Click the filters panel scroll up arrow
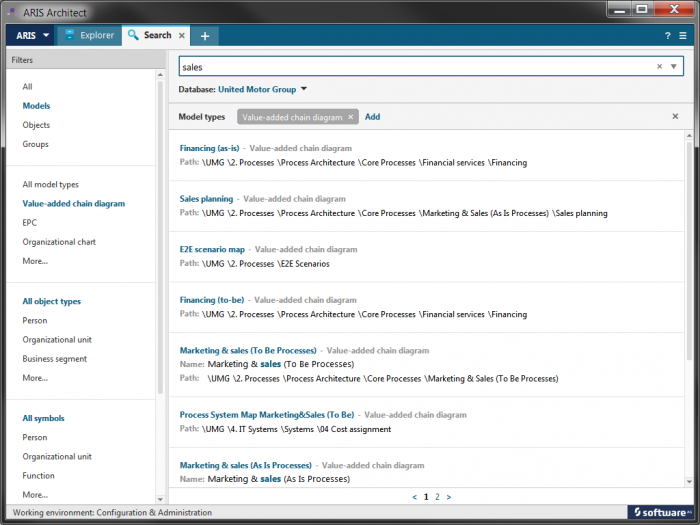Viewport: 700px width, 525px height. pyautogui.click(x=160, y=75)
